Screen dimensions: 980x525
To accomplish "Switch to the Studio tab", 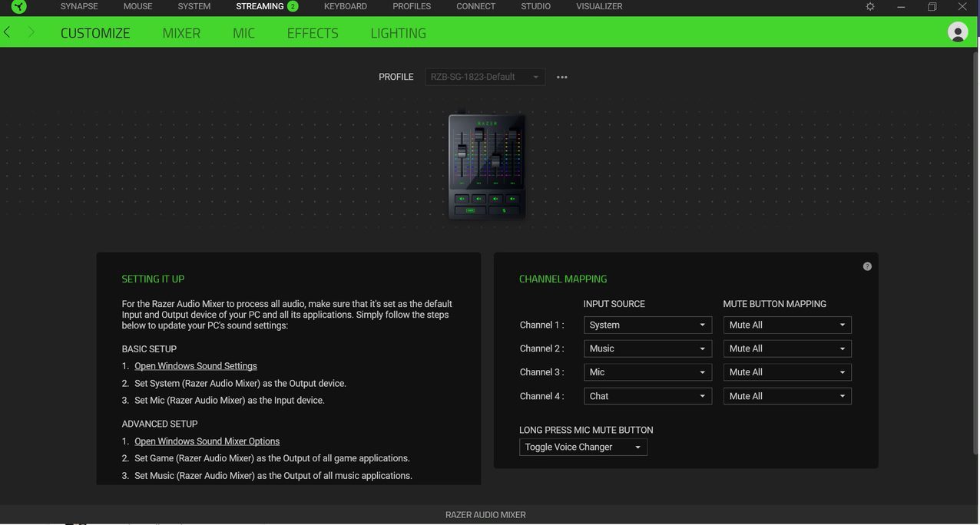I will [x=535, y=6].
